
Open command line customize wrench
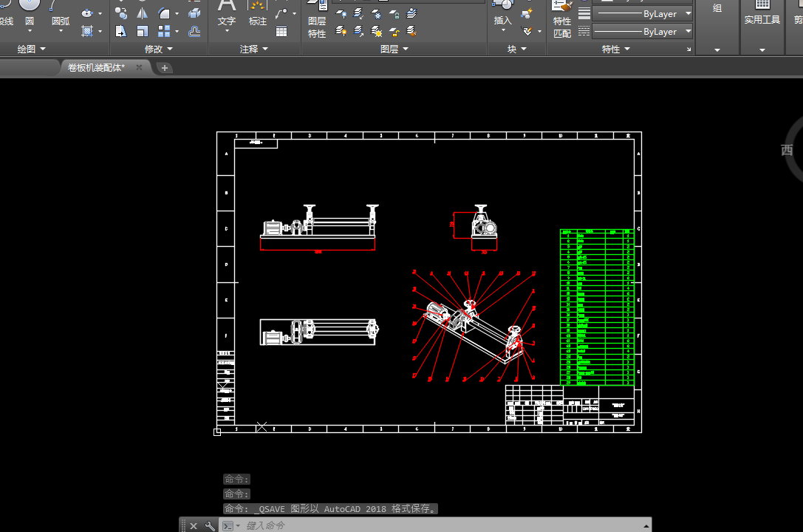click(x=210, y=526)
